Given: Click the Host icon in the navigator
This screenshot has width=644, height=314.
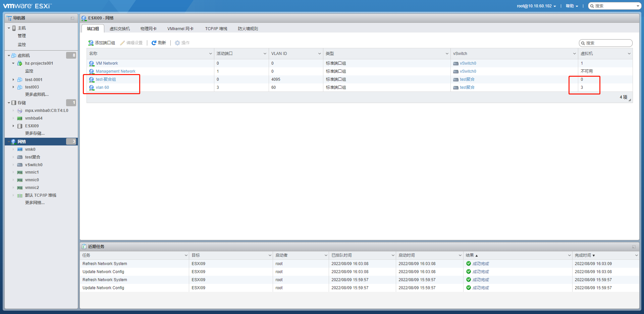Looking at the screenshot, I should [14, 28].
